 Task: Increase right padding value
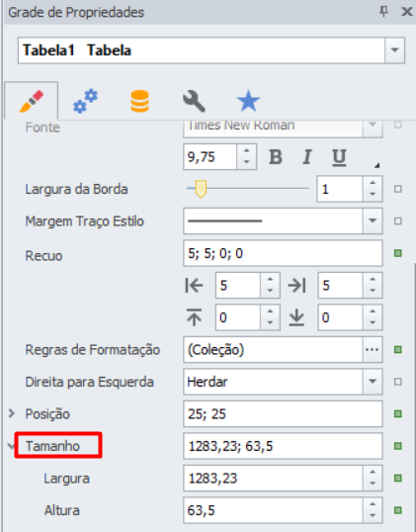[x=373, y=279]
